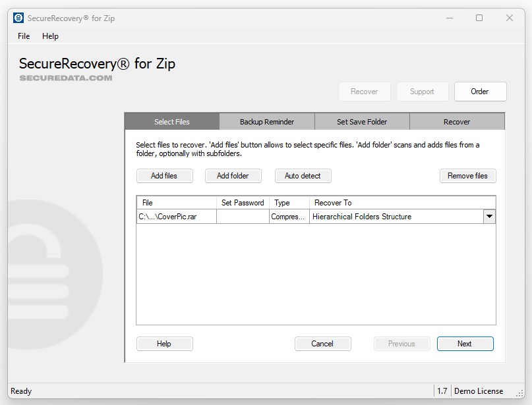
Task: Open the dropdown arrow for Recover To options
Action: point(489,216)
